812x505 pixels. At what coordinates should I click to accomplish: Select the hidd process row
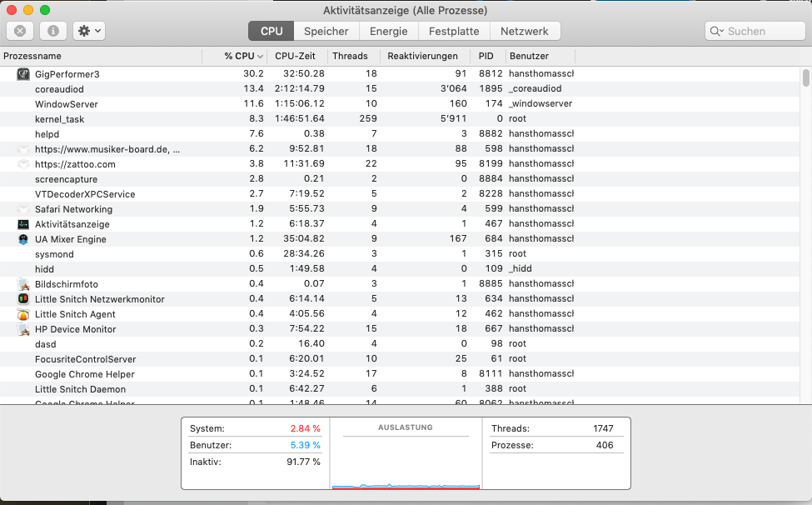(400, 269)
